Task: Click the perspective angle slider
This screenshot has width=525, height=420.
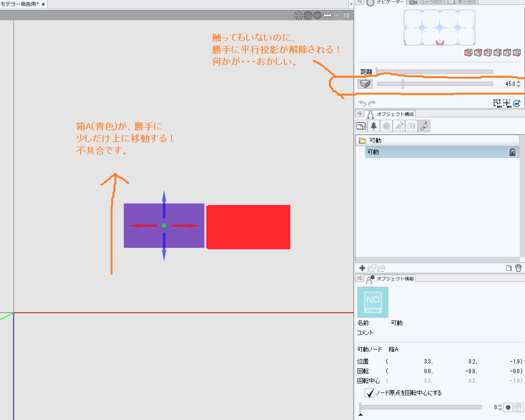Action: (435, 84)
